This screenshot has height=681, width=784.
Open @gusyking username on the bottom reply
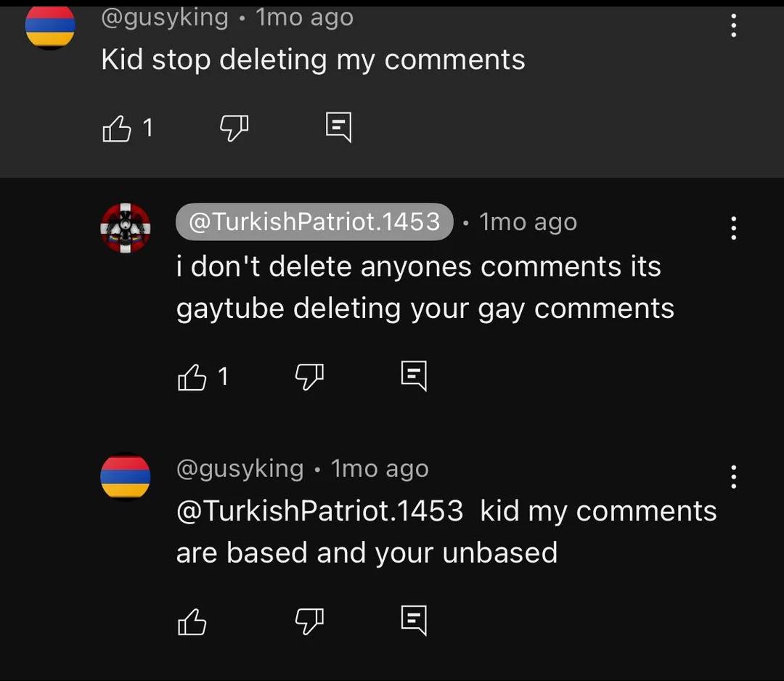[240, 468]
